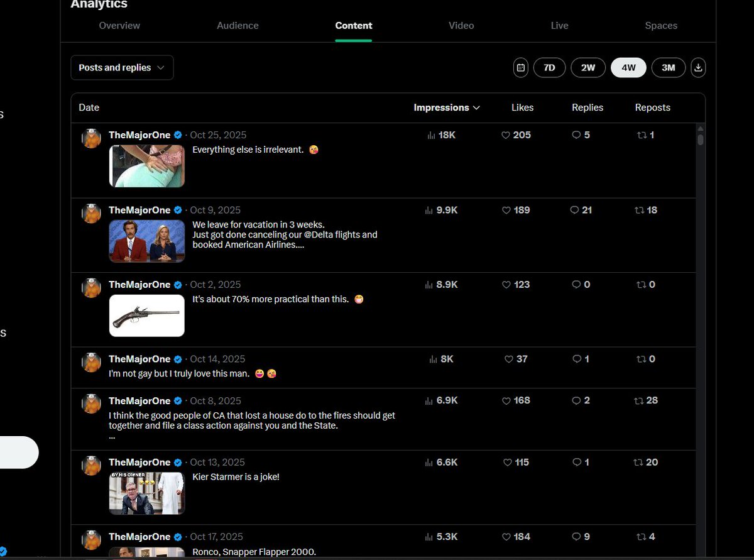Click the 9.9K impressions value
Viewport: 754px width, 560px height.
(x=447, y=210)
